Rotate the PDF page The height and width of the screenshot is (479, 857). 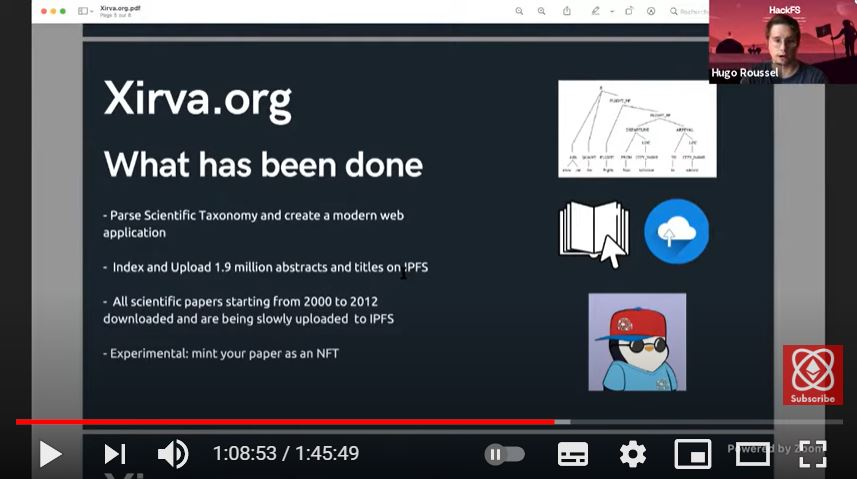click(x=629, y=11)
